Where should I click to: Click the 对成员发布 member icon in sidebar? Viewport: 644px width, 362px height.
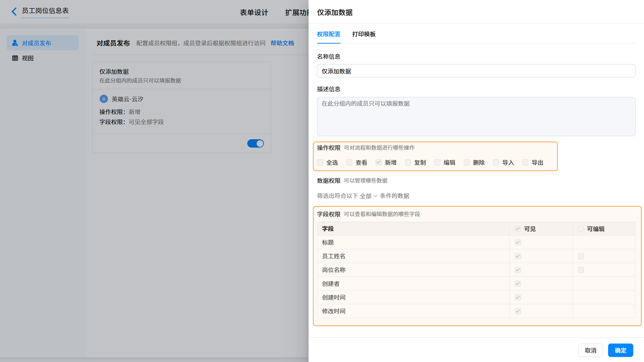[x=15, y=43]
